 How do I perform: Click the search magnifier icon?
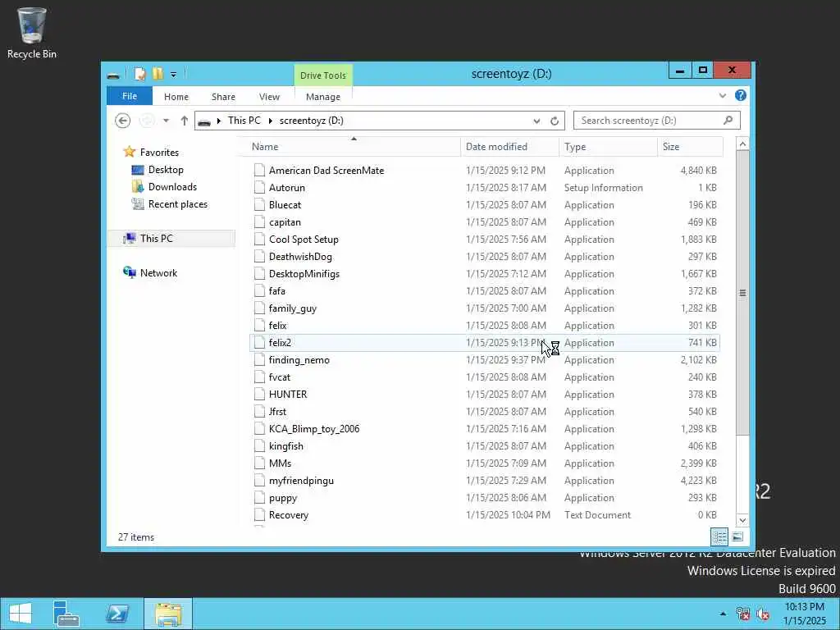point(728,121)
